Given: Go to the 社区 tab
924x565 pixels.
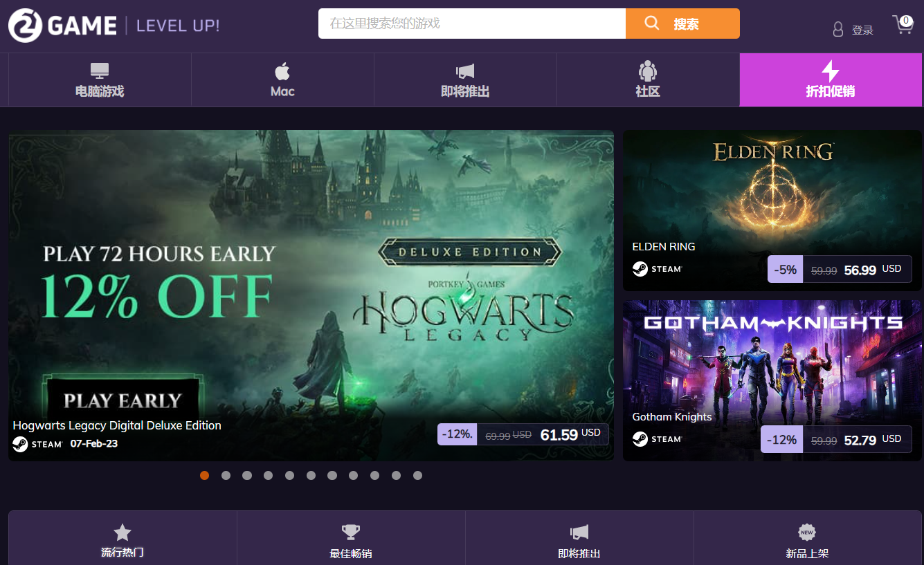Looking at the screenshot, I should (648, 80).
